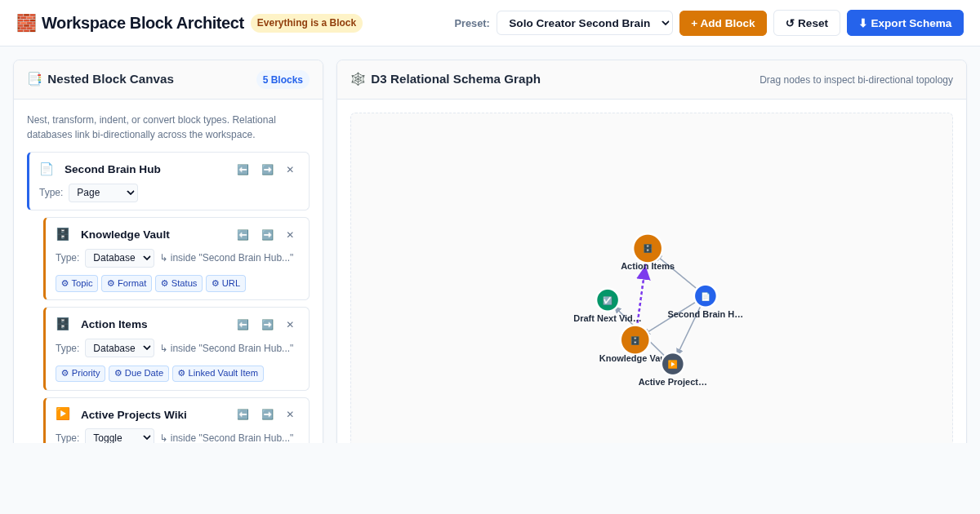Select the Draft Next Video graph node
Viewport: 980px width, 514px height.
[x=608, y=300]
